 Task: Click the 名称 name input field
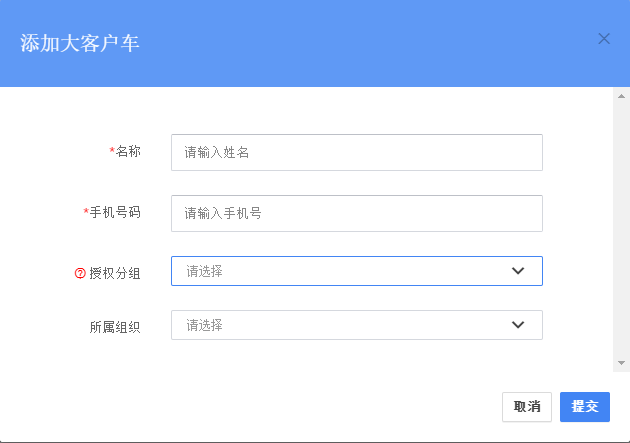point(357,153)
